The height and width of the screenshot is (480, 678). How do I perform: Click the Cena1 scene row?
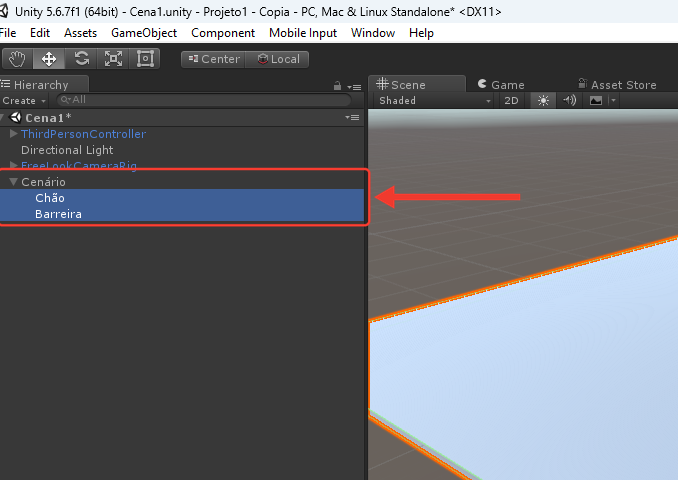click(182, 118)
